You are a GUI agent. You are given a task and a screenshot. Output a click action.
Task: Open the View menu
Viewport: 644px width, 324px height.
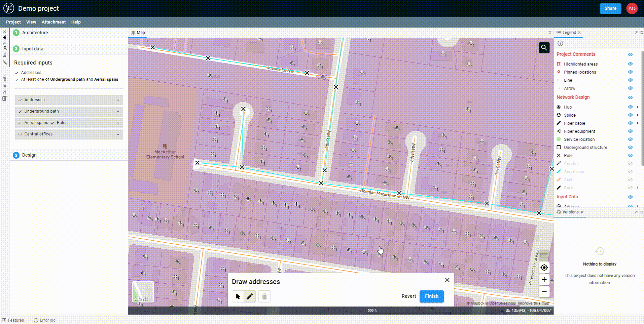(x=31, y=22)
